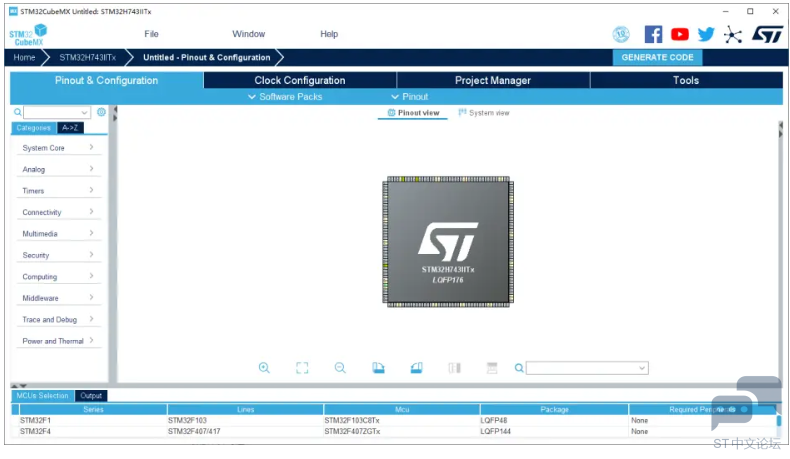Select the STM32F103C8Tx table cell

pyautogui.click(x=402, y=420)
